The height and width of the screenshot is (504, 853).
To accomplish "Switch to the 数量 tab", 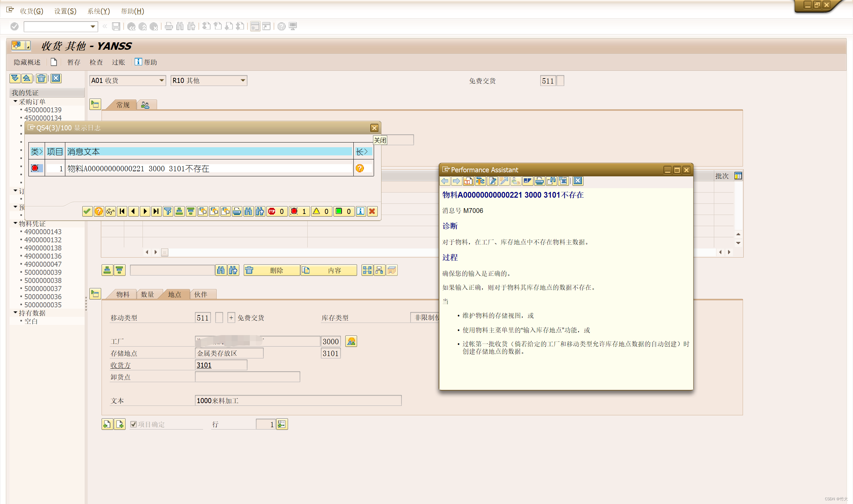I will pos(147,294).
